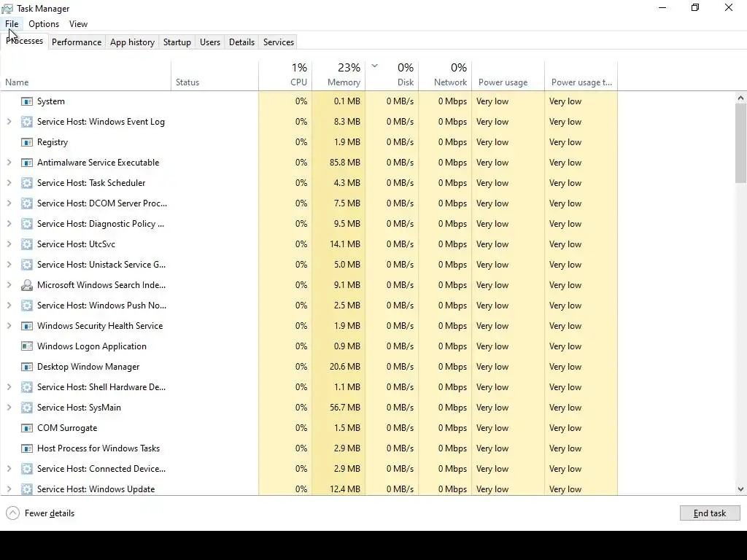The width and height of the screenshot is (747, 560).
Task: Click the Host Process for Windows Tasks icon
Action: click(x=27, y=448)
